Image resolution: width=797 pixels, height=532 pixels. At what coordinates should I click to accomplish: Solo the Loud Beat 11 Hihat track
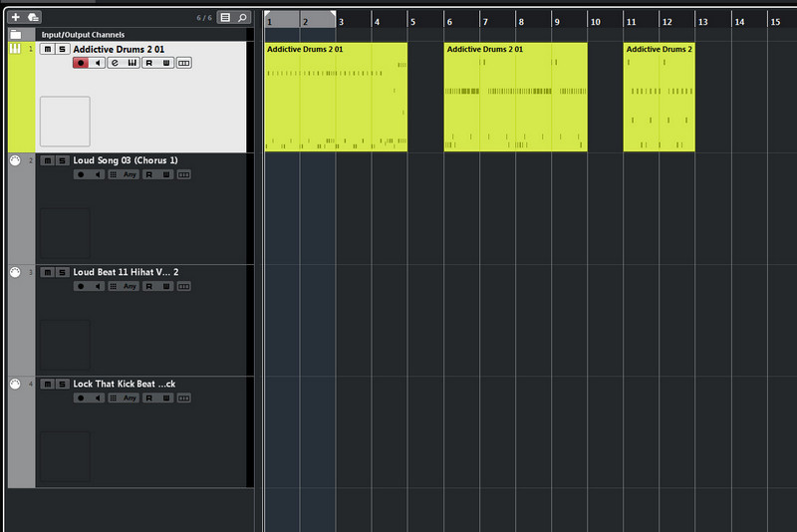(x=62, y=272)
